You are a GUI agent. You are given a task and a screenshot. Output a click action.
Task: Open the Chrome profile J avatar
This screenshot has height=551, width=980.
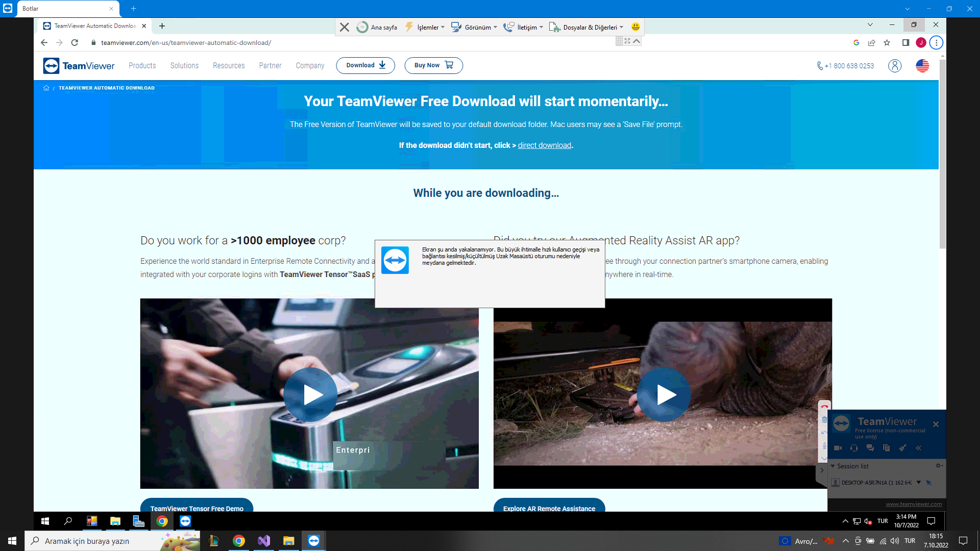[921, 43]
